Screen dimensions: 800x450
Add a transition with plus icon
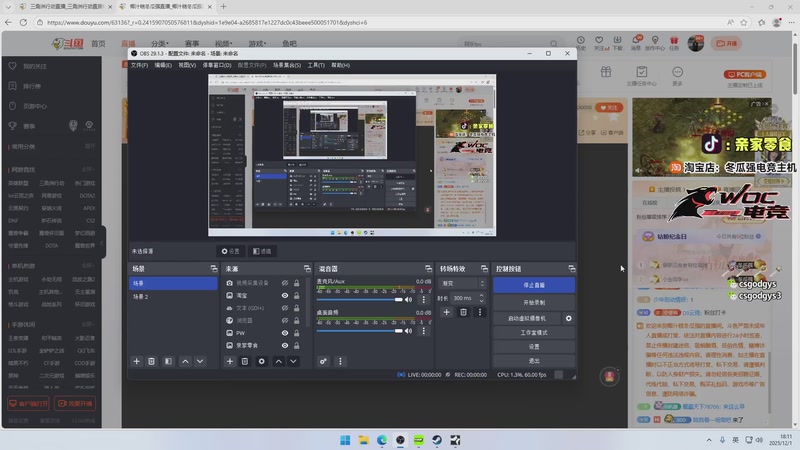(446, 312)
